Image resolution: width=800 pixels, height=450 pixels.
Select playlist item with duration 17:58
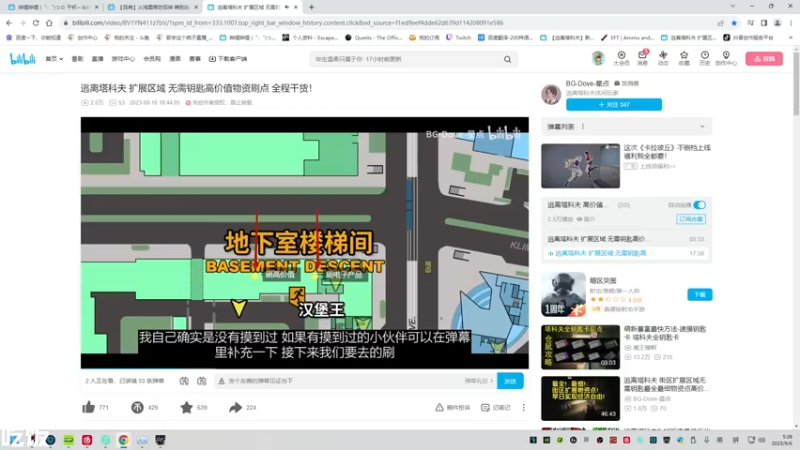pyautogui.click(x=626, y=253)
